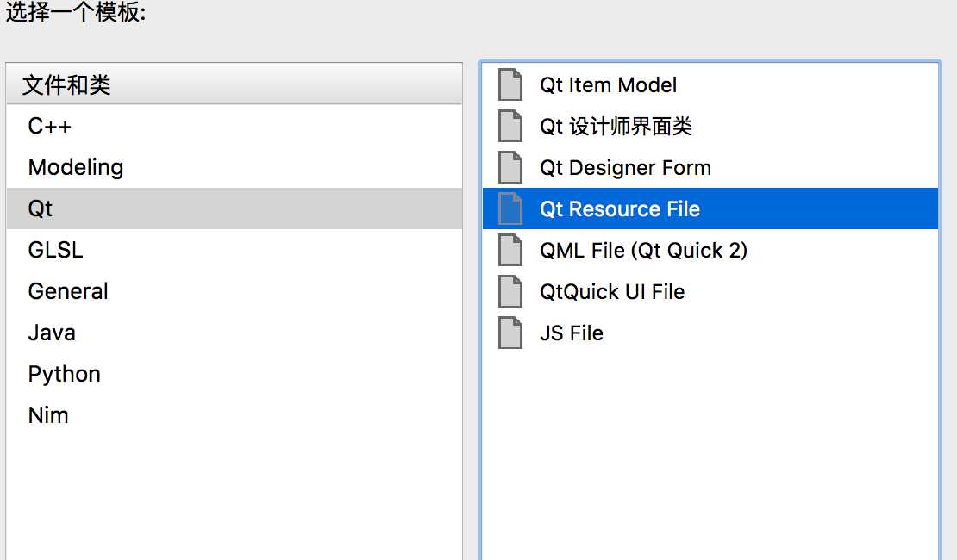Pick the JS File template
The image size is (957, 560).
pyautogui.click(x=710, y=333)
